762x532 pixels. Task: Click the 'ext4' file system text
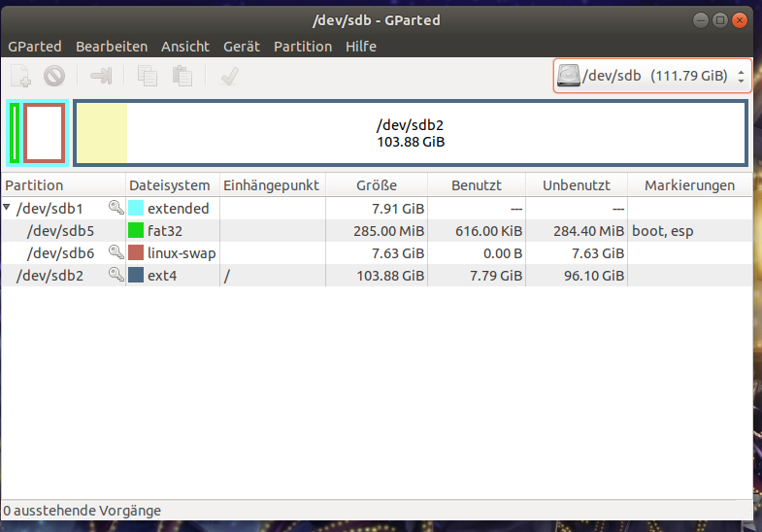pos(162,276)
